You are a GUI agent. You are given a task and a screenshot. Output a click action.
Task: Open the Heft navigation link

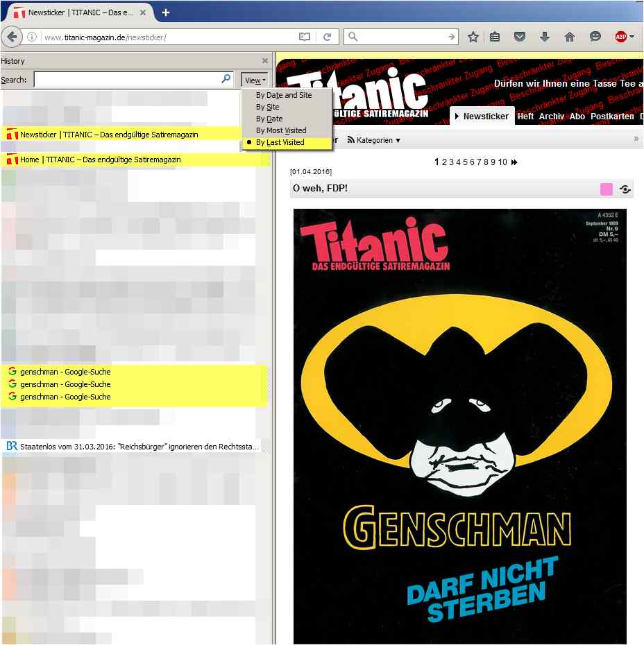(x=525, y=117)
